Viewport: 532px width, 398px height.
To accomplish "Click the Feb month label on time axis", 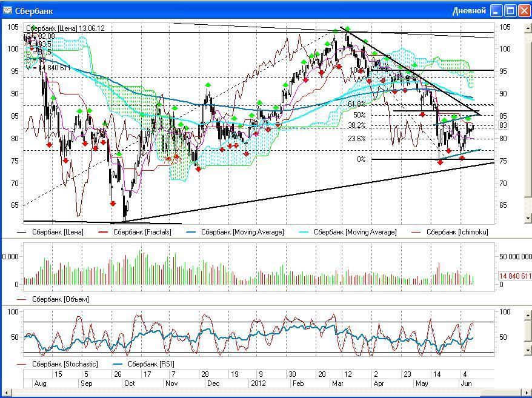I will [298, 383].
